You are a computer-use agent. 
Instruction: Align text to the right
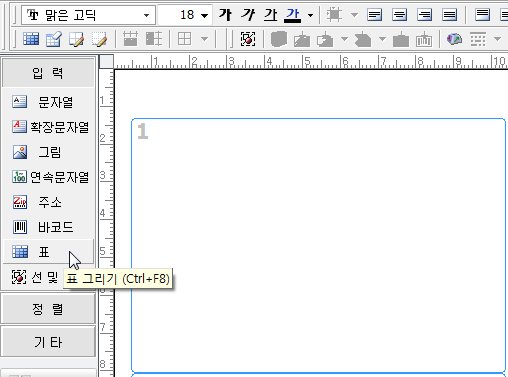(x=424, y=15)
